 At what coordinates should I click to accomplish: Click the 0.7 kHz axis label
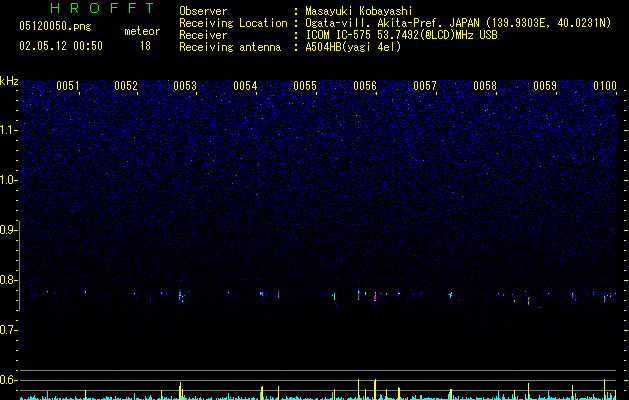(8, 330)
